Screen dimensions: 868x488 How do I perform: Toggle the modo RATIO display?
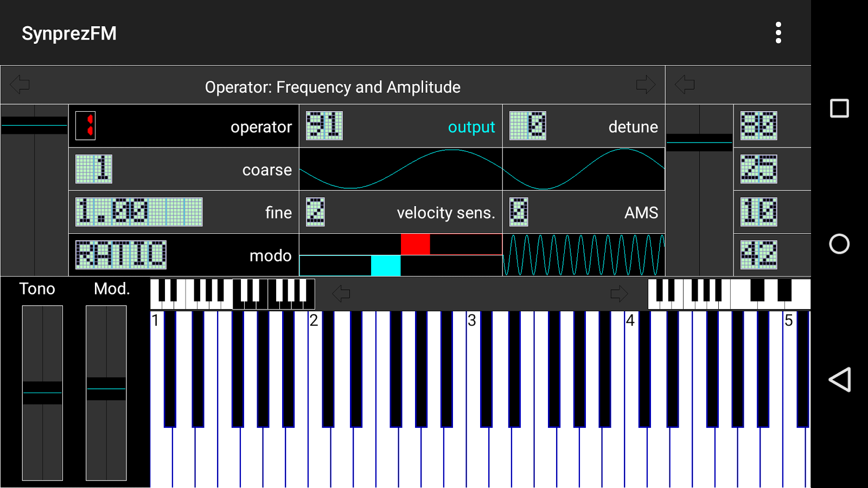coord(121,255)
